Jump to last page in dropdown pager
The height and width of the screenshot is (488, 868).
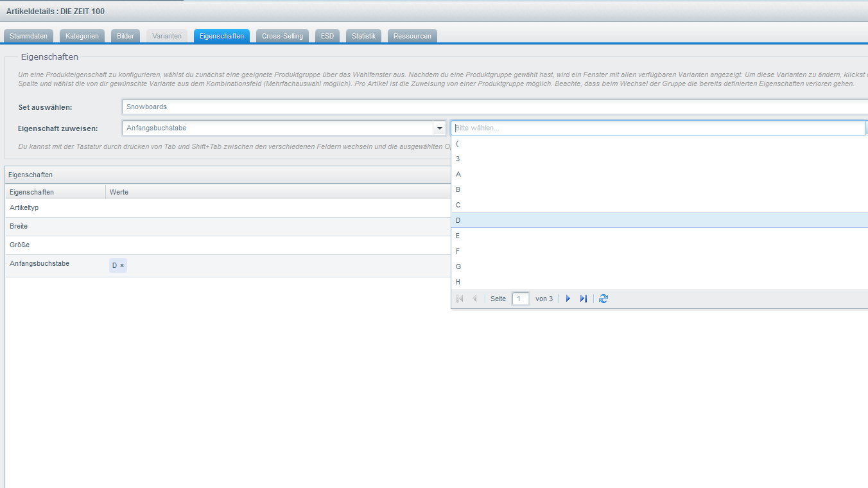pos(583,299)
